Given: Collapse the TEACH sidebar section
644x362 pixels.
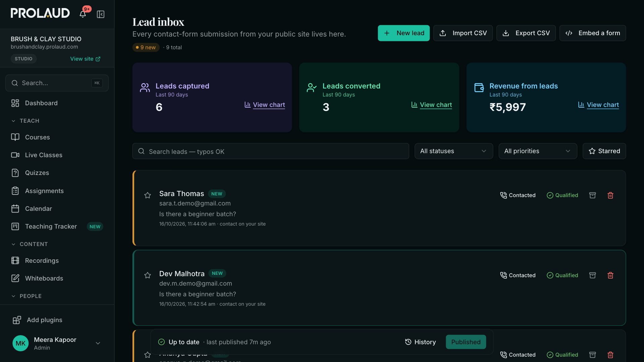Looking at the screenshot, I should 25,121.
